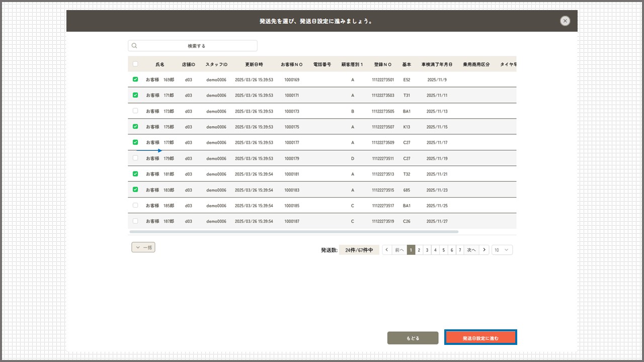Click the 車検満了年月日 column header

pyautogui.click(x=437, y=64)
